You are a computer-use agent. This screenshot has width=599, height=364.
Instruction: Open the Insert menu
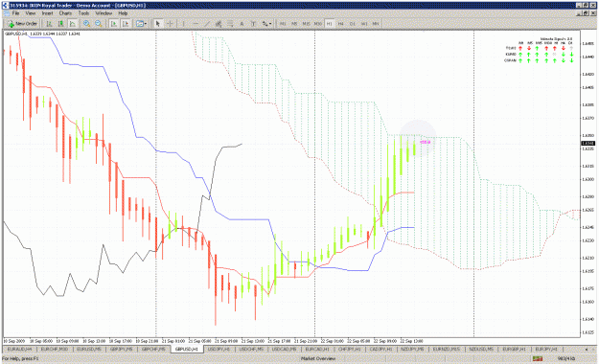(x=47, y=13)
